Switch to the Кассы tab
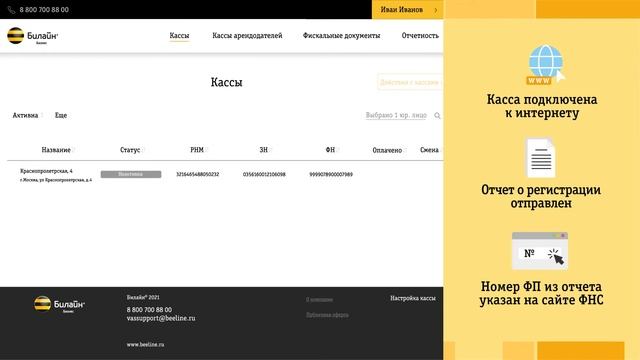640x360 pixels. click(179, 36)
